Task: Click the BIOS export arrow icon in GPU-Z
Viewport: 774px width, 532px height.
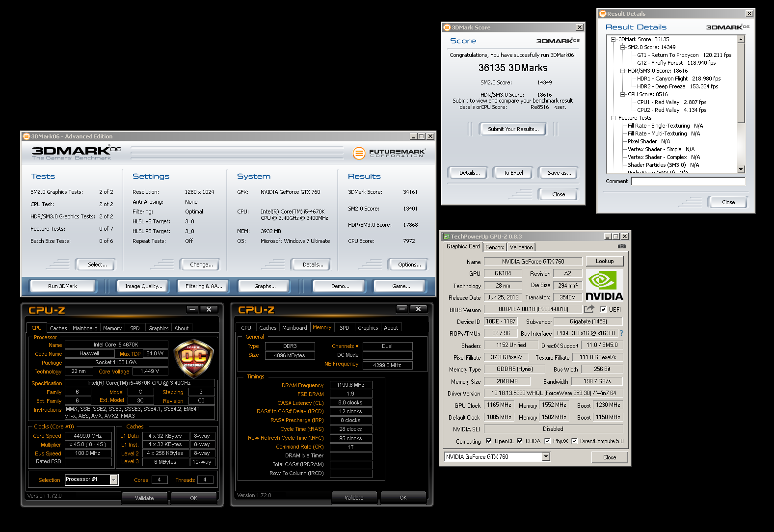Action: point(589,309)
